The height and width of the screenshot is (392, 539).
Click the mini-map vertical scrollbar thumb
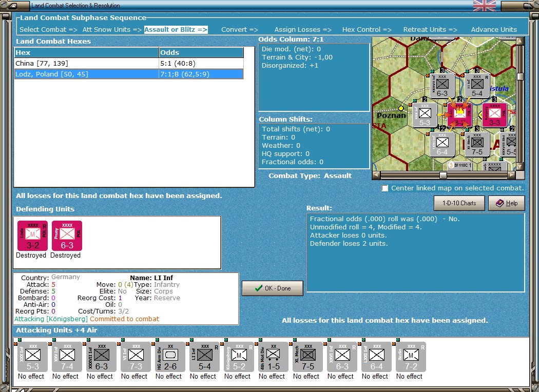521,76
